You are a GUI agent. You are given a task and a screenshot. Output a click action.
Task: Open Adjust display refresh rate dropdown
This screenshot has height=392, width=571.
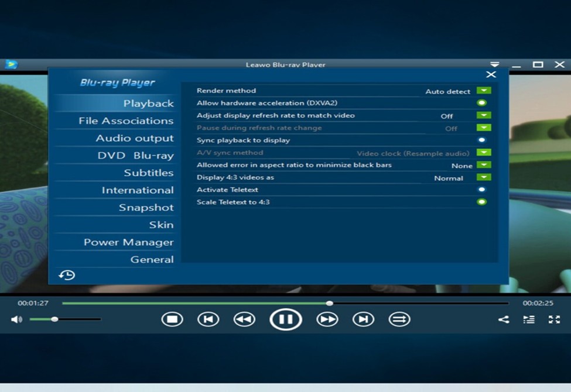(483, 116)
